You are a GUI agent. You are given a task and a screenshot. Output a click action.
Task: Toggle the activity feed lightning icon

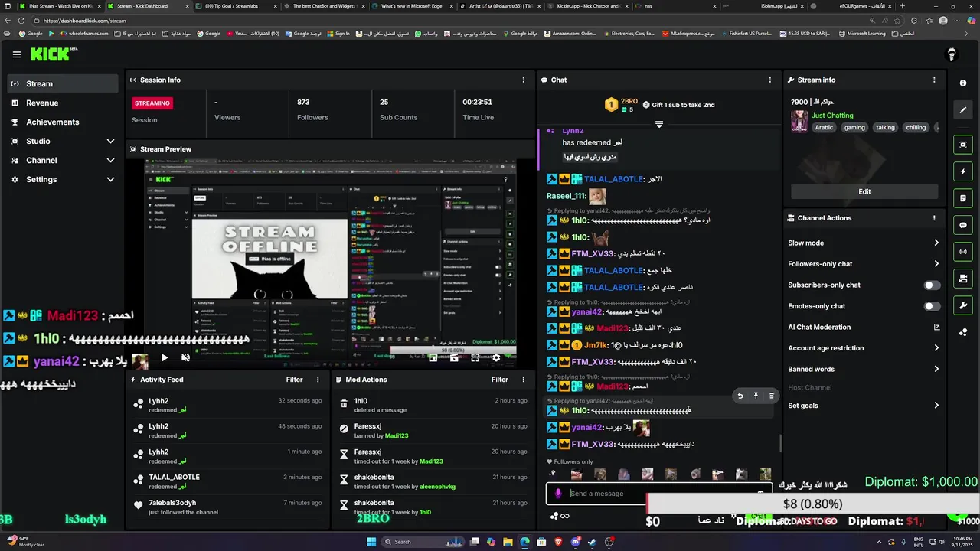click(x=963, y=171)
